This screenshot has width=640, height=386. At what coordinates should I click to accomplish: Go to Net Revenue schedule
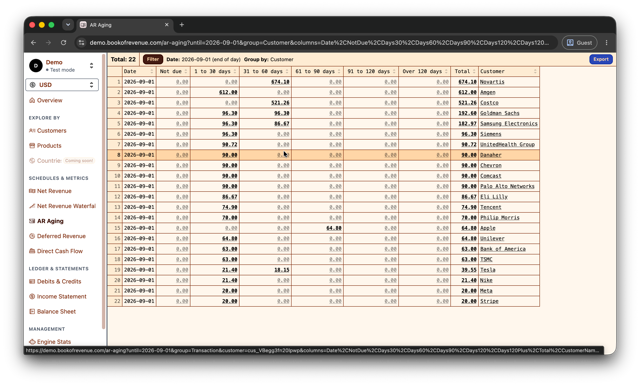(50, 191)
